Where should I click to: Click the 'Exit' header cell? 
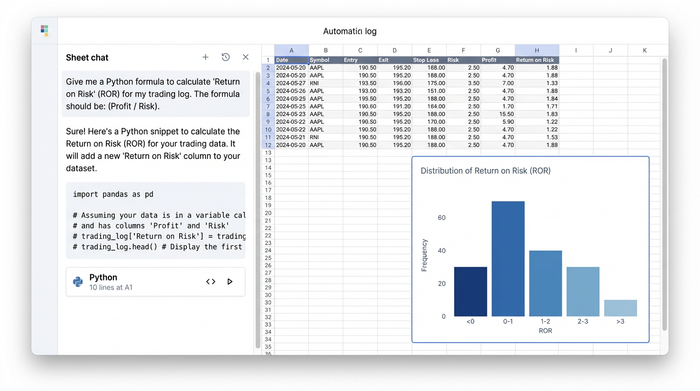395,60
